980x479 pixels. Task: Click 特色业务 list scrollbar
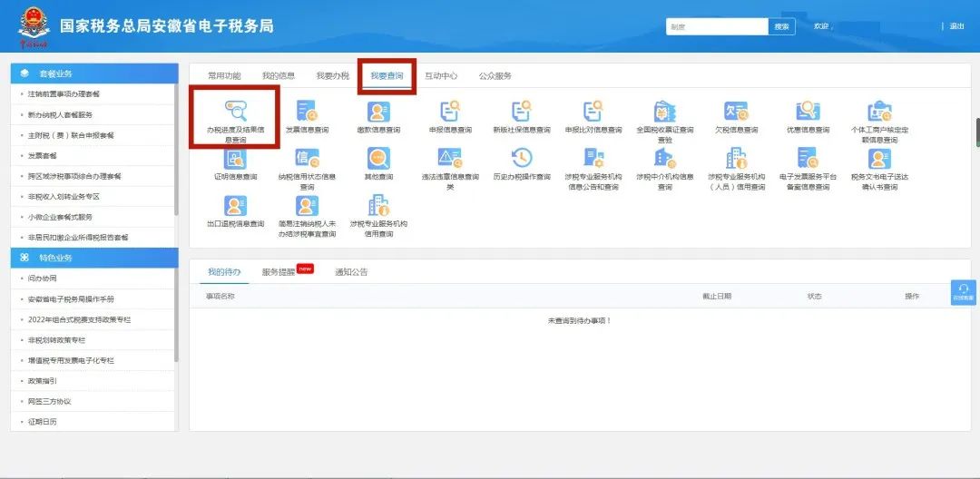[176, 316]
